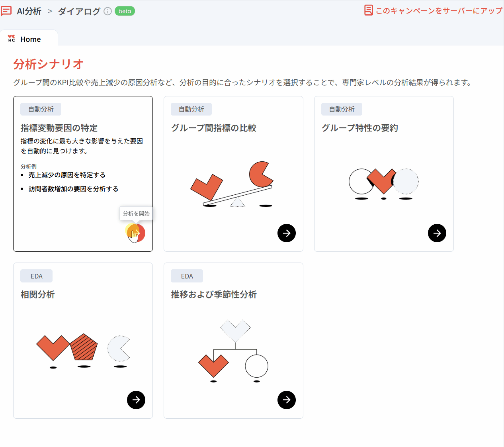
Task: Click the AI分析 chat icon in header
Action: coord(6,11)
